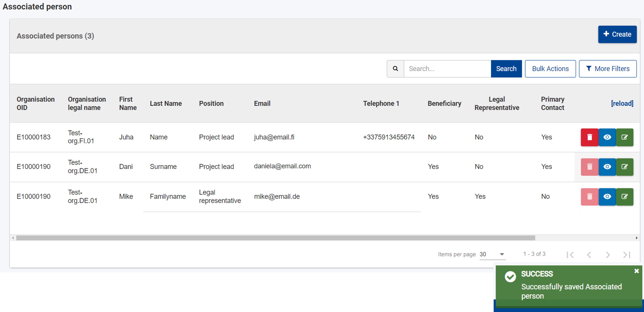Open More Filters
Image resolution: width=644 pixels, height=312 pixels.
tap(607, 69)
